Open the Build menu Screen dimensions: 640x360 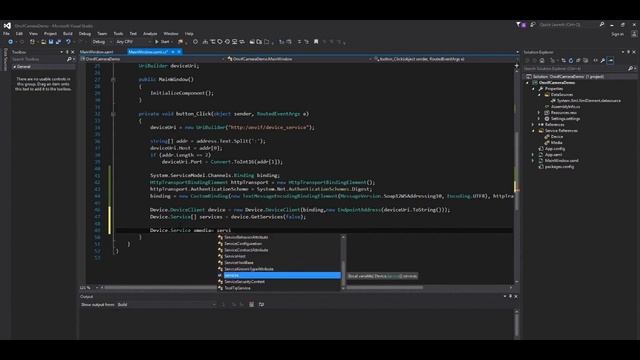pos(68,33)
